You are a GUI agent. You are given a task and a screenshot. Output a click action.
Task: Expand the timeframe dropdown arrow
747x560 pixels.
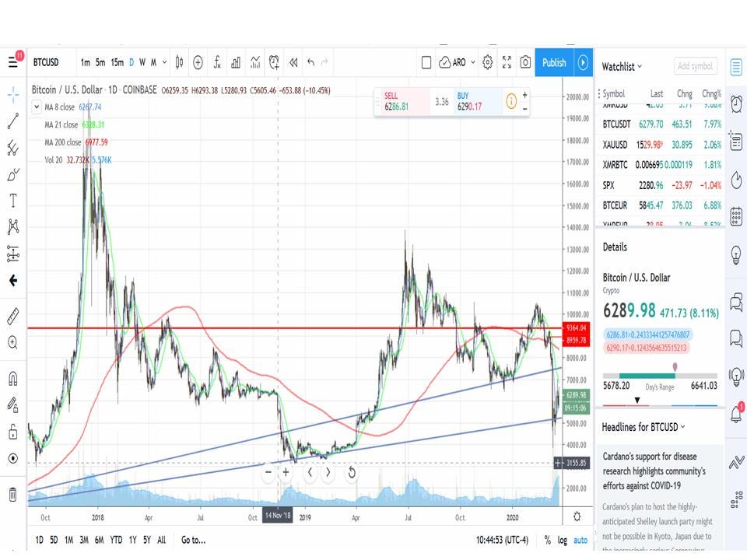164,62
